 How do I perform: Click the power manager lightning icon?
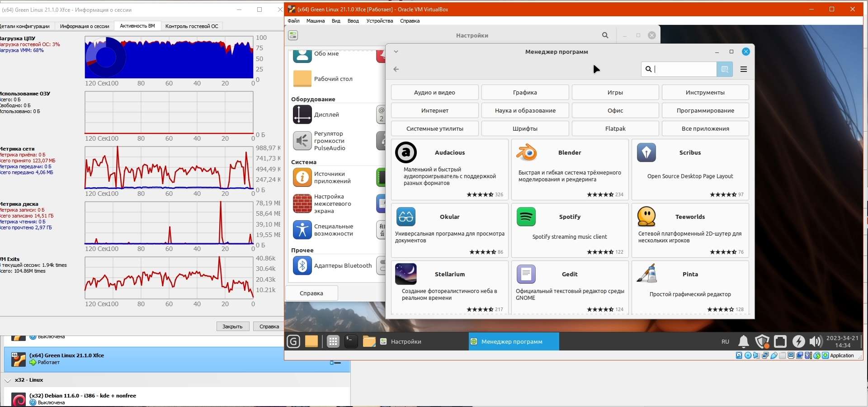[798, 341]
